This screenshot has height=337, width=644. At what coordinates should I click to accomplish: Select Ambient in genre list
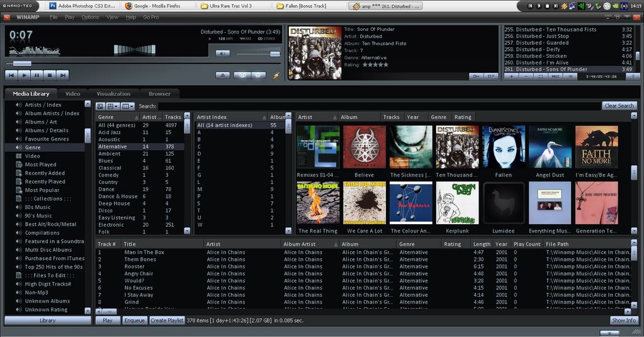point(140,154)
